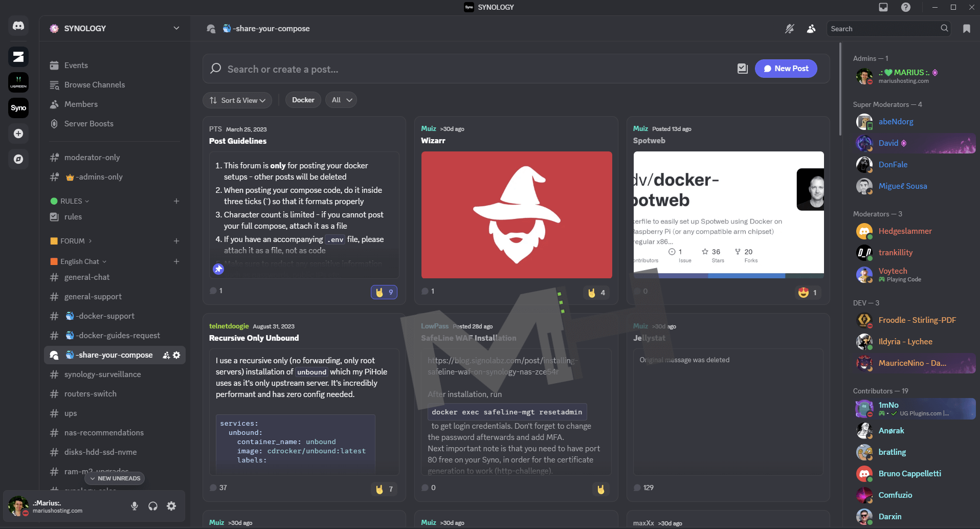Edit share-your-compose channel settings gear
Screen dimensions: 980x529
(176, 355)
